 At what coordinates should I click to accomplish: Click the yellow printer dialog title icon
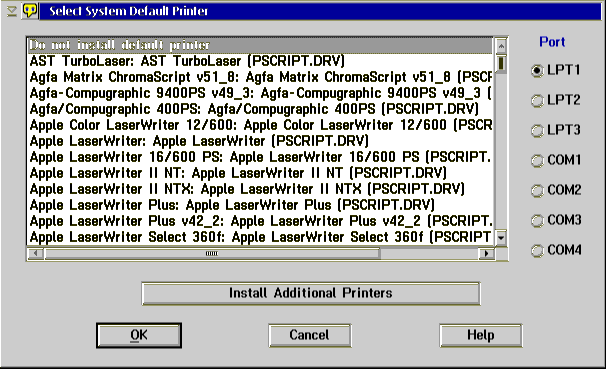[30, 11]
